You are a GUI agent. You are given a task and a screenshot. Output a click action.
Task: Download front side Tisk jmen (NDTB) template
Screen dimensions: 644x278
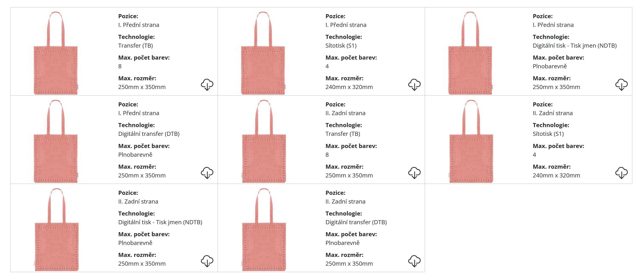[621, 85]
